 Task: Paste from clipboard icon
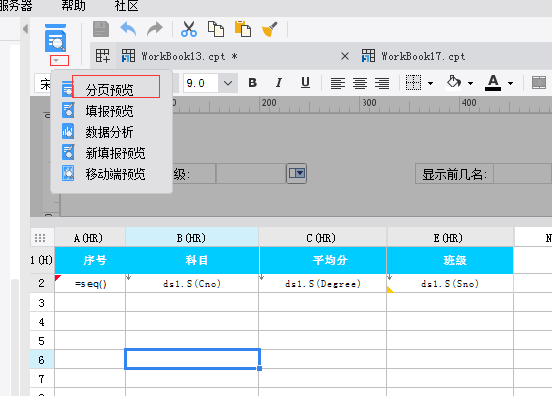click(x=243, y=29)
